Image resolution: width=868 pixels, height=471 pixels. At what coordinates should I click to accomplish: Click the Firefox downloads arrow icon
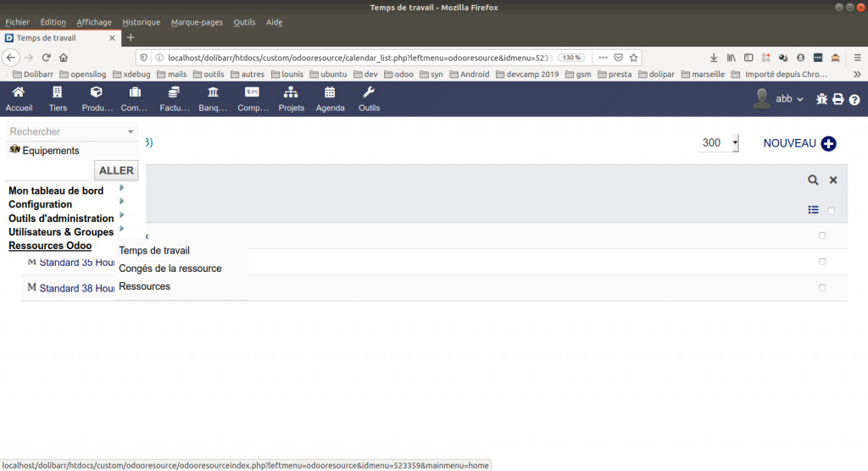click(714, 58)
